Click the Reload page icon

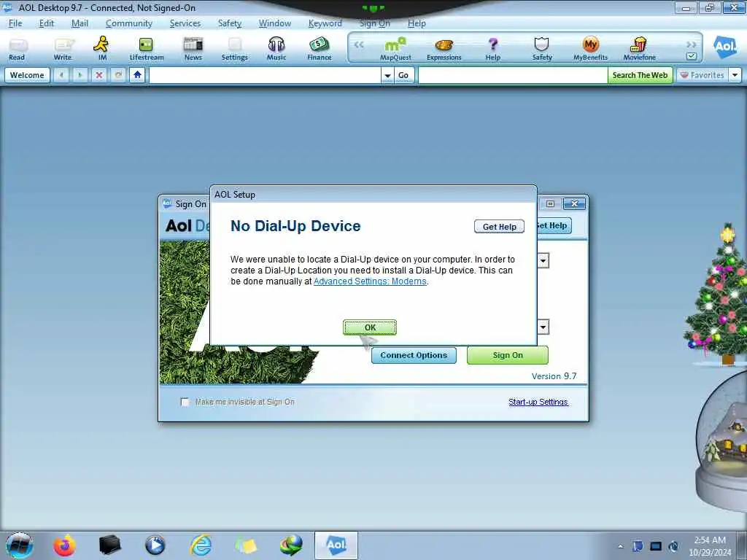[x=118, y=75]
